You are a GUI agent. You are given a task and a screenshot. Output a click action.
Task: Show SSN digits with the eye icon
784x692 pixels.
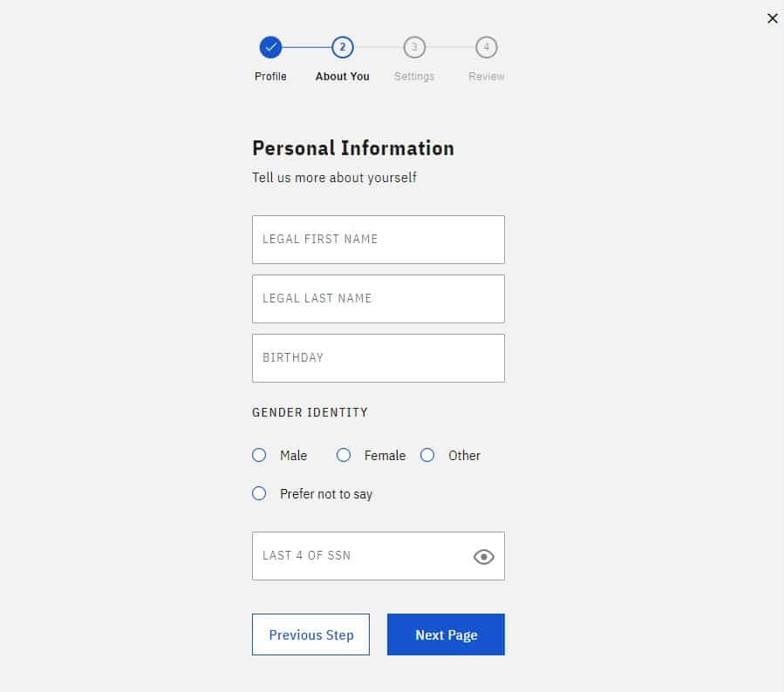(483, 557)
